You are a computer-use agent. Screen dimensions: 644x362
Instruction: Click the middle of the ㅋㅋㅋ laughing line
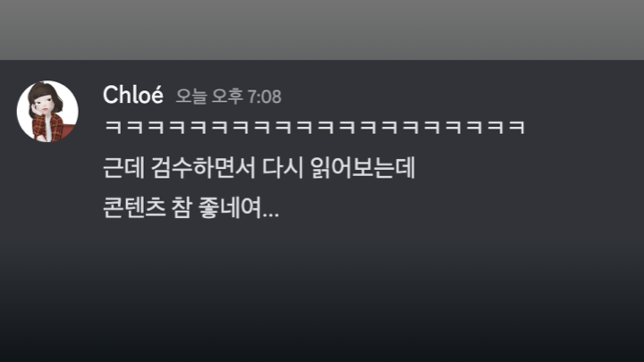pos(315,127)
